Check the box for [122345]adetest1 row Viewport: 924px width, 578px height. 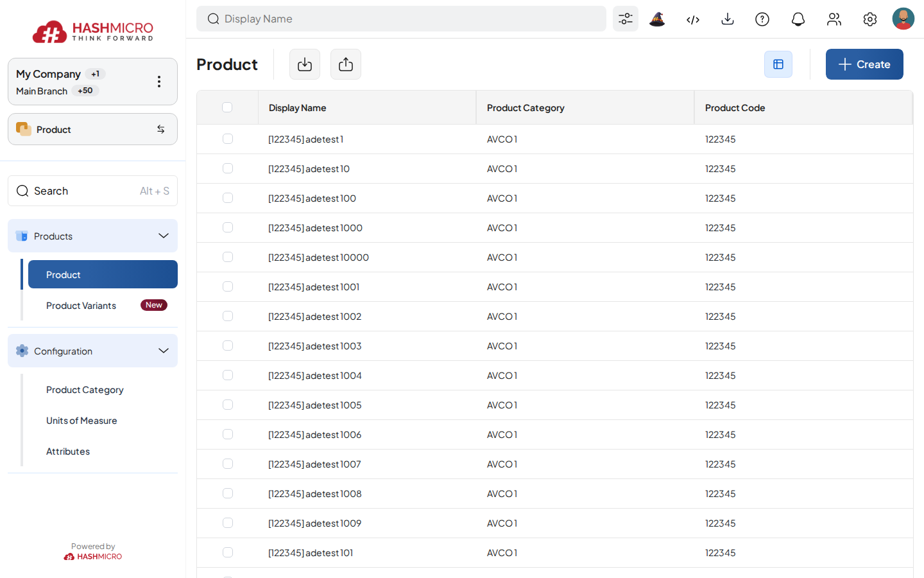[228, 139]
